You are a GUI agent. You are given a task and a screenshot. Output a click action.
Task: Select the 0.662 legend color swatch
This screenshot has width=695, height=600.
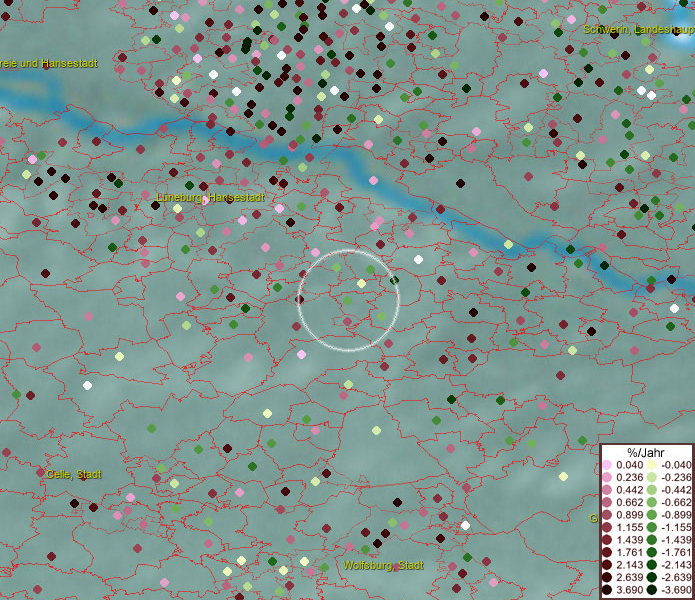click(x=607, y=503)
